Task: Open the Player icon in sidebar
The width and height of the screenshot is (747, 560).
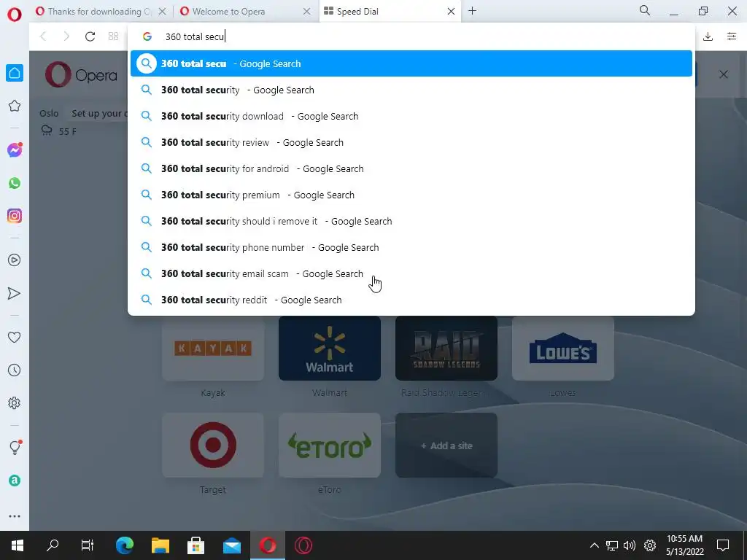Action: click(x=15, y=260)
